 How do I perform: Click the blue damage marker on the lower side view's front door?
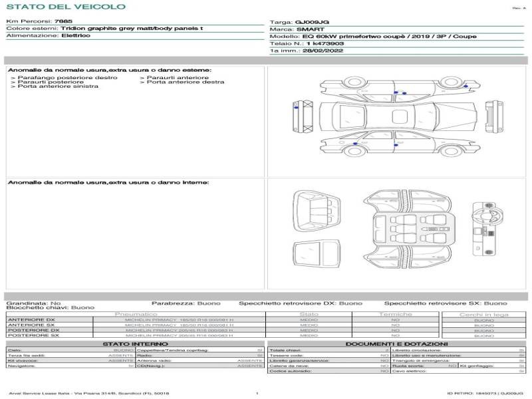click(396, 145)
